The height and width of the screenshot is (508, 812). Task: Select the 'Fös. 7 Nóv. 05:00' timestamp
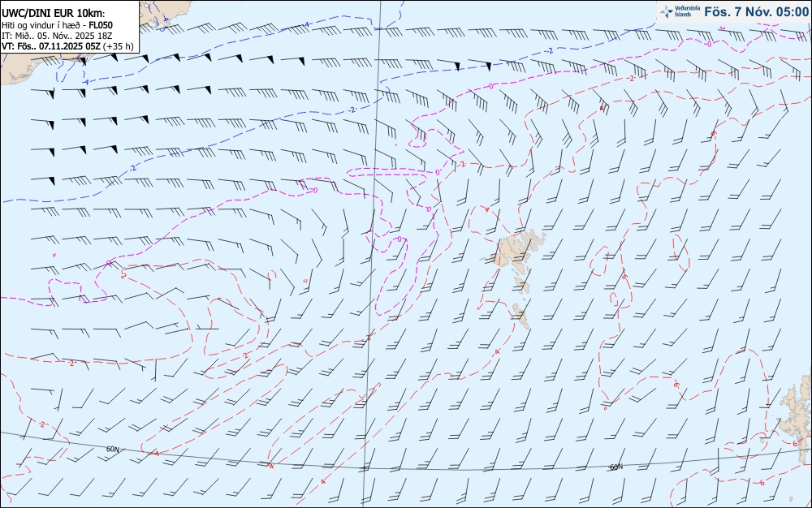coord(756,12)
